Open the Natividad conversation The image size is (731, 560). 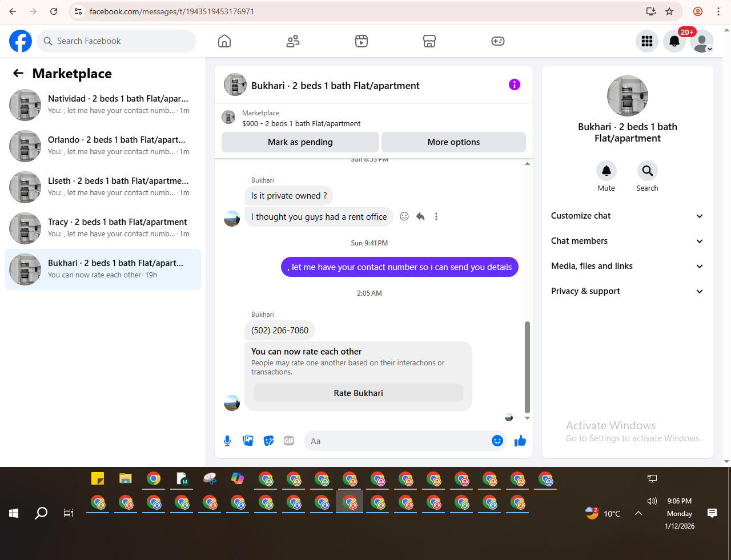coord(103,105)
